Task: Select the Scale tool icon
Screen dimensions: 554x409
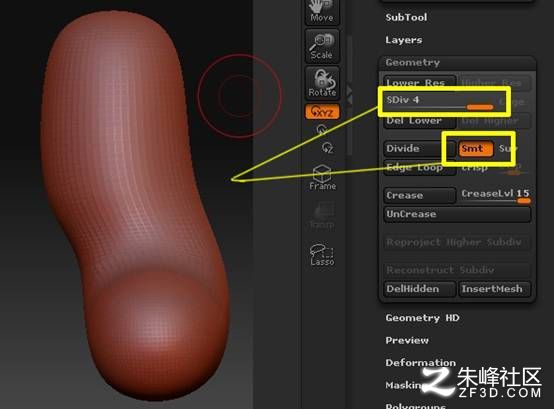Action: (x=322, y=46)
